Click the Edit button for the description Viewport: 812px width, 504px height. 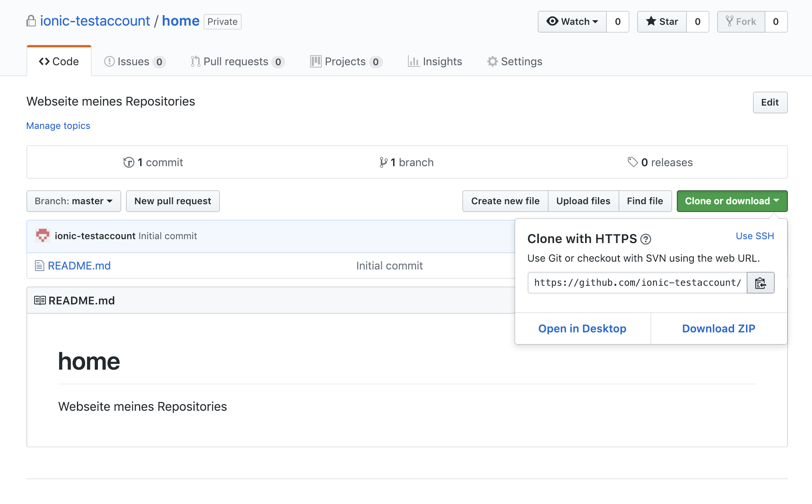click(770, 103)
